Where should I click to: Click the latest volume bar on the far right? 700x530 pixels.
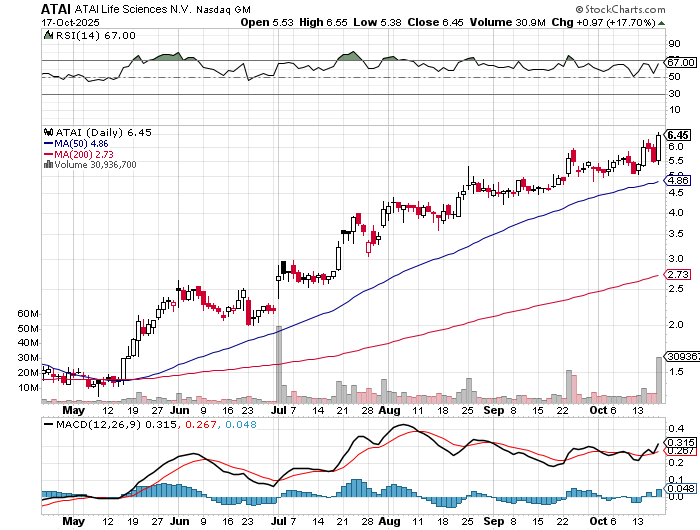pyautogui.click(x=659, y=380)
